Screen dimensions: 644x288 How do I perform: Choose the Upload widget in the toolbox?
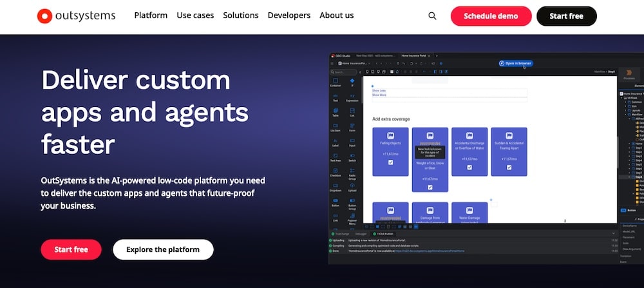(x=352, y=187)
